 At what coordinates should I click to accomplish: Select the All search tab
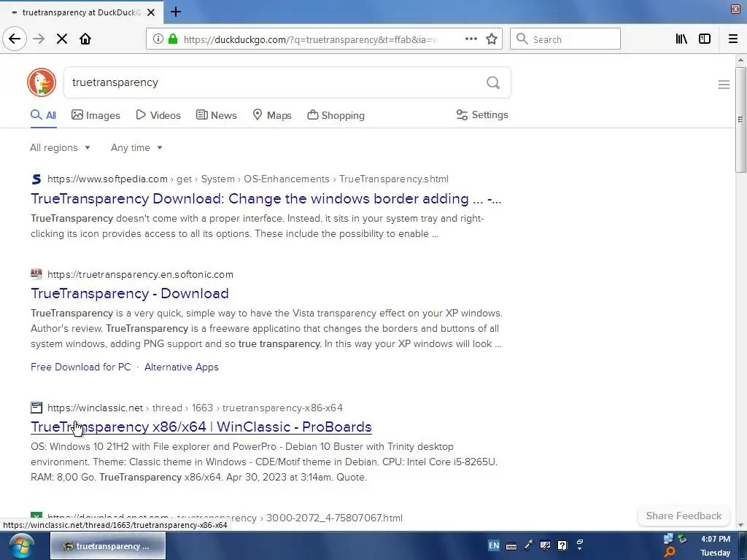pos(43,115)
